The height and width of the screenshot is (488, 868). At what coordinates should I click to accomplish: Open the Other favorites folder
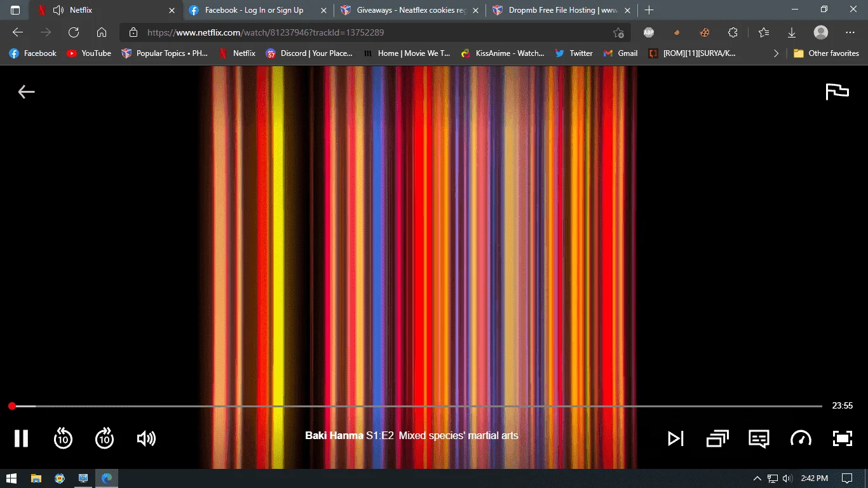[826, 53]
